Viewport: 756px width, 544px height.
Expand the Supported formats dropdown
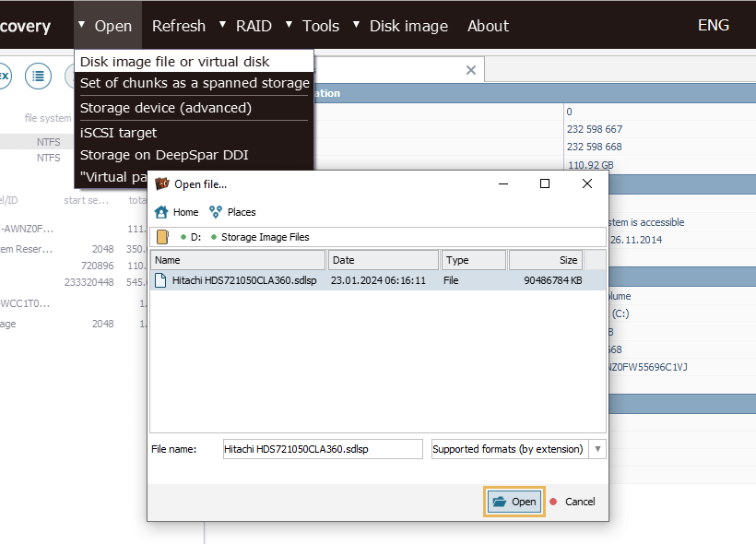coord(597,449)
